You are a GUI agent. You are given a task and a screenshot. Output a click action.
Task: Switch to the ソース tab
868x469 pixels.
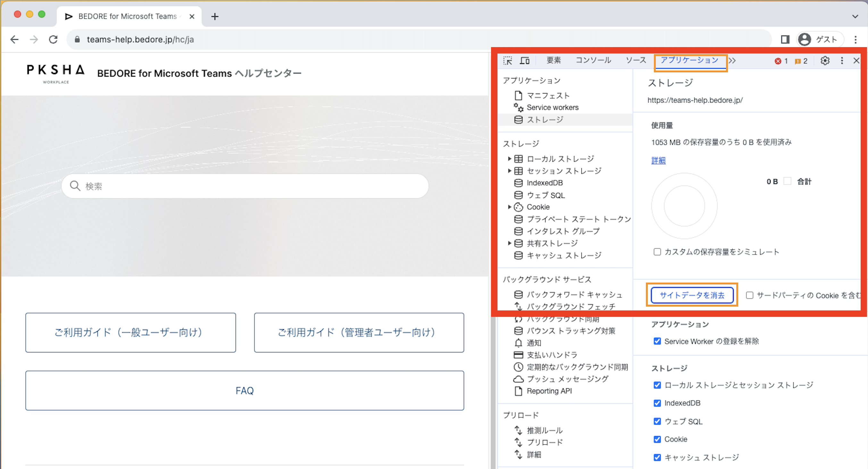click(x=636, y=60)
